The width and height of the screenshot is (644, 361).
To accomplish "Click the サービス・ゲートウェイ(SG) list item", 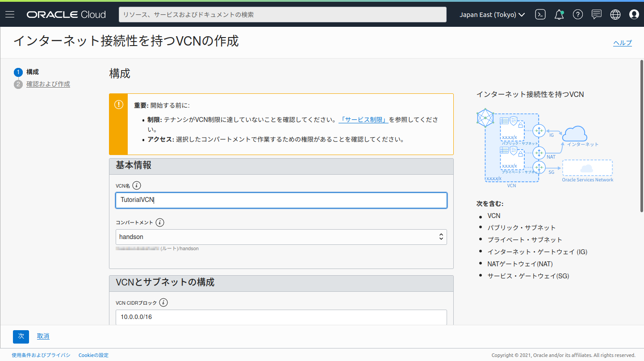I will coord(528,276).
